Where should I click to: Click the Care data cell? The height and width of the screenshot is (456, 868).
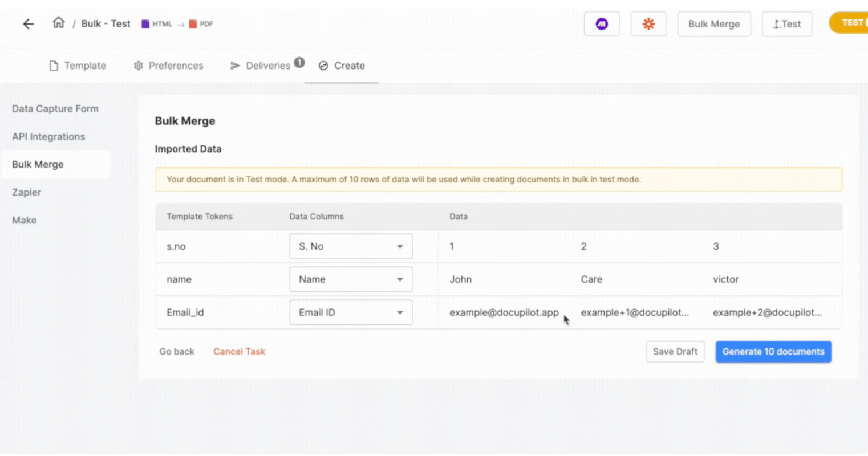pyautogui.click(x=591, y=279)
